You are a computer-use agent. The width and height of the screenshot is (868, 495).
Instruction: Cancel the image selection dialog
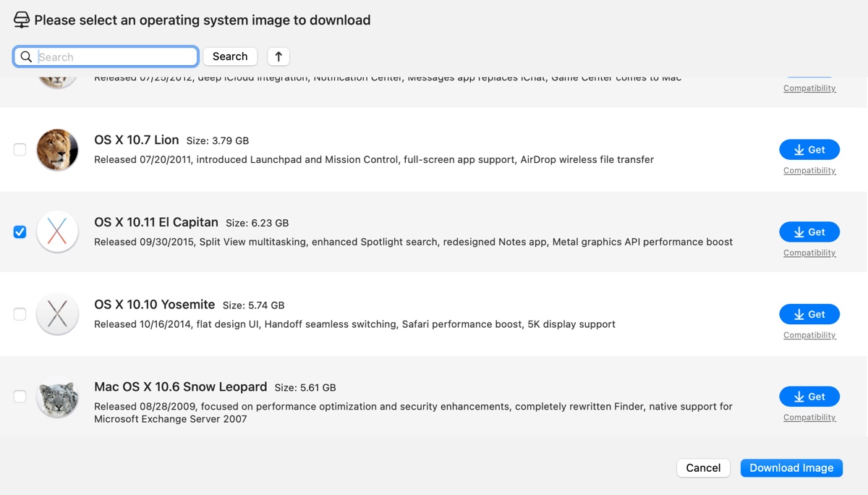pos(703,468)
